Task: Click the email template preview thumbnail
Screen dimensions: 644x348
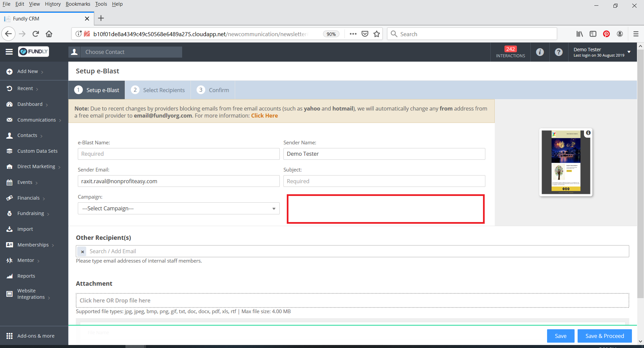Action: pyautogui.click(x=566, y=162)
